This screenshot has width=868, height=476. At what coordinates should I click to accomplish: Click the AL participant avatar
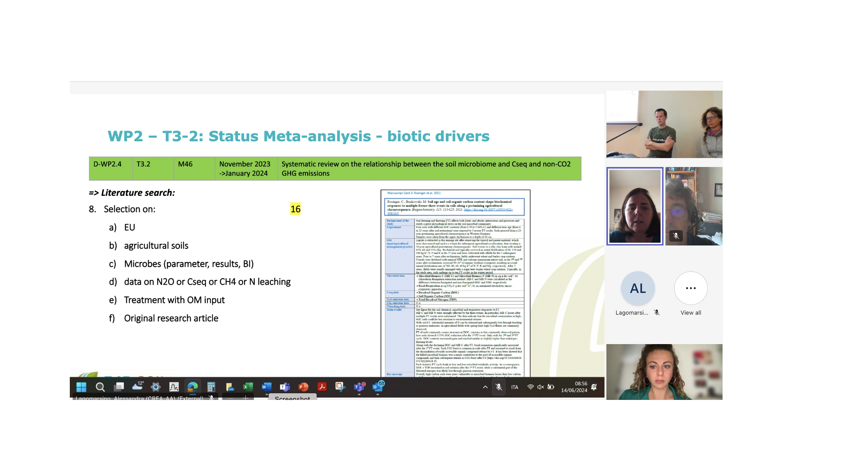[x=638, y=288]
